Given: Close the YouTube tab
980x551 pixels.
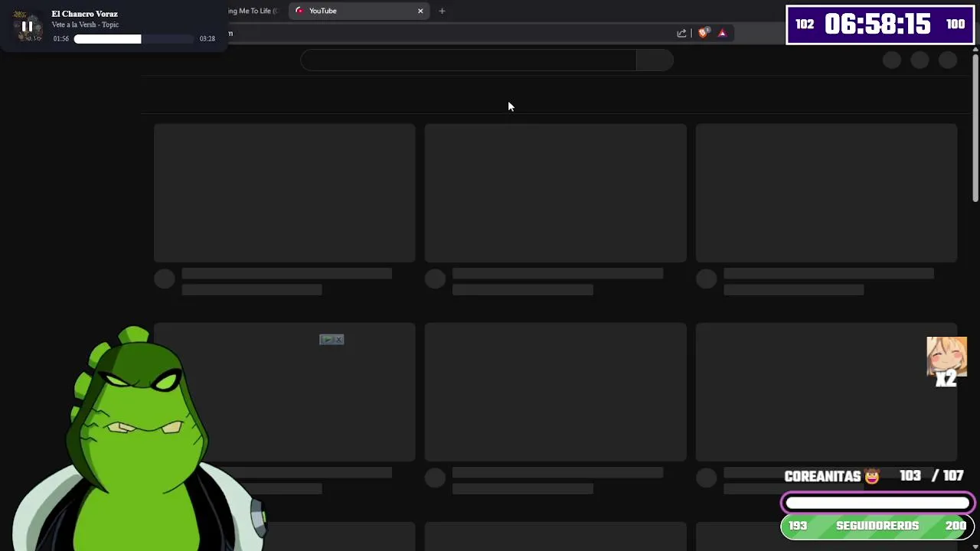Looking at the screenshot, I should tap(420, 11).
